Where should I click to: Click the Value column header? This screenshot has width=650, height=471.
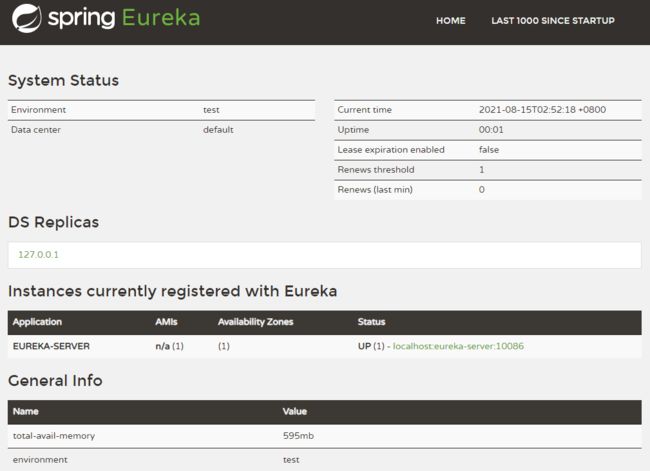[x=295, y=412]
